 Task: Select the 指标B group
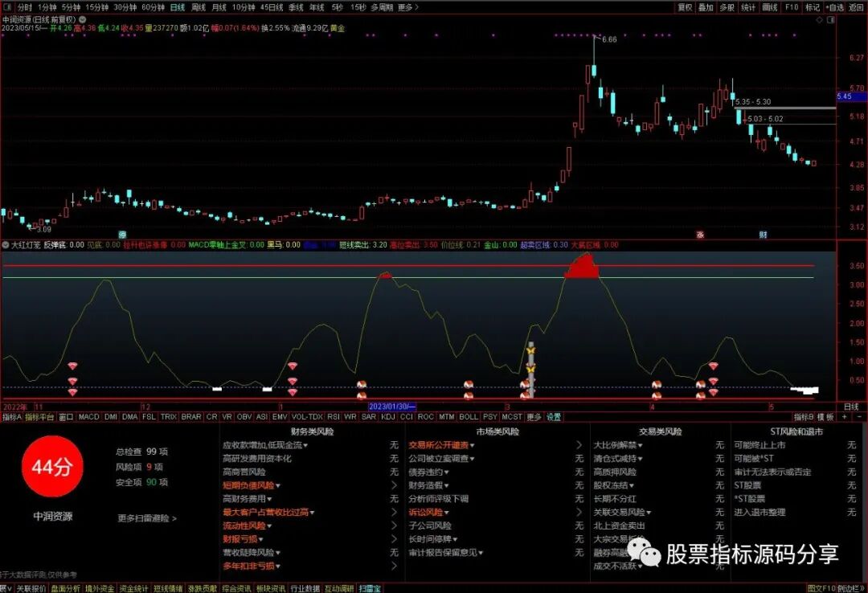pos(804,417)
